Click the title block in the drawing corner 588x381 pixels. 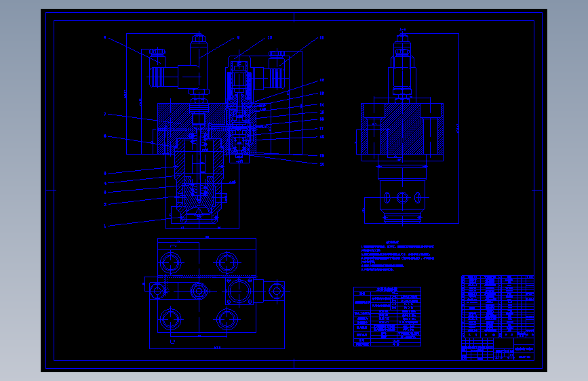tap(498, 348)
